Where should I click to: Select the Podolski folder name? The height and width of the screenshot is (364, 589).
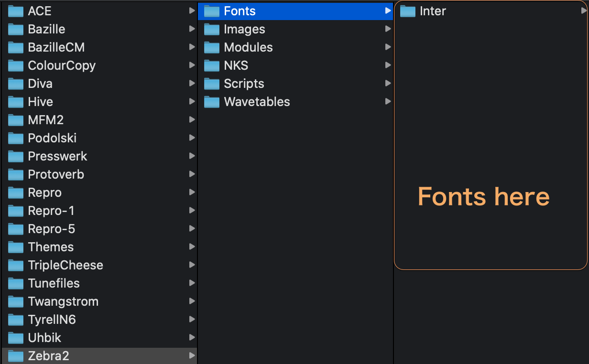pos(52,138)
